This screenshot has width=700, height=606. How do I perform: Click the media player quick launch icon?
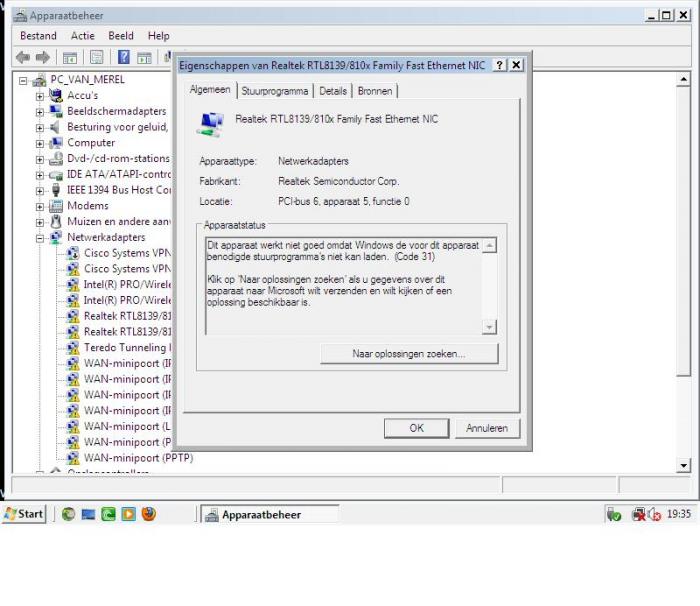[129, 514]
